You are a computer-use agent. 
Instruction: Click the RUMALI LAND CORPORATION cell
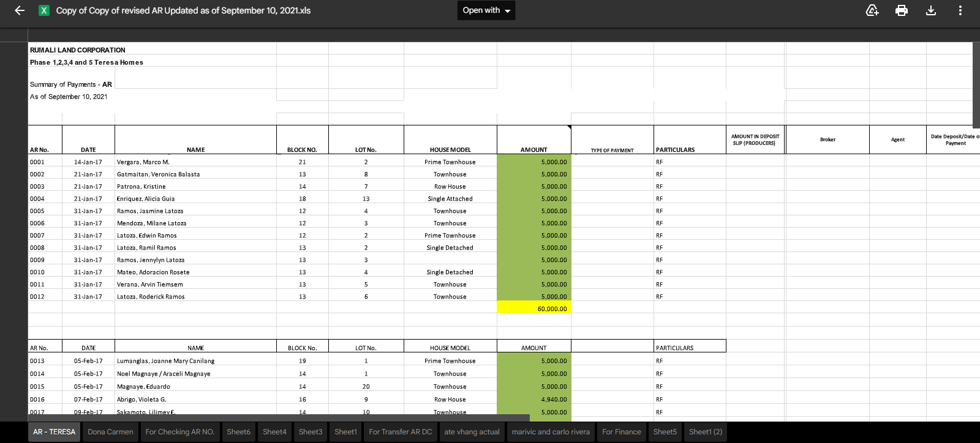click(x=78, y=50)
